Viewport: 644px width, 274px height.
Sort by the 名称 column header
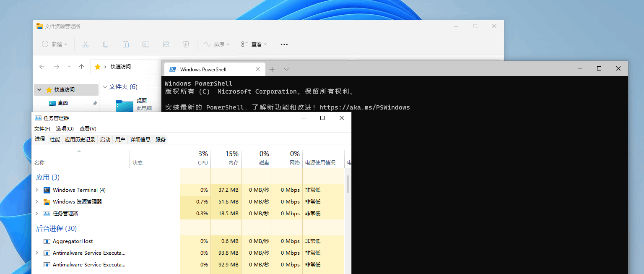click(x=80, y=159)
